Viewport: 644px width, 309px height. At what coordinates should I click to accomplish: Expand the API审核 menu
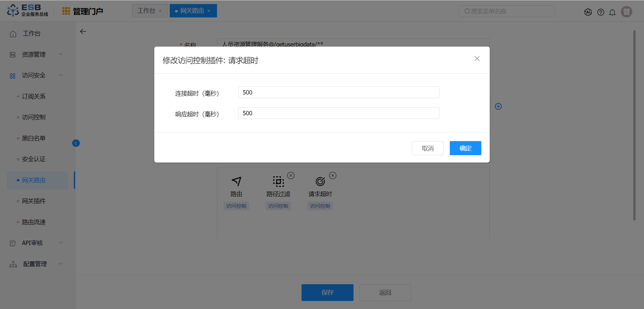tap(36, 243)
